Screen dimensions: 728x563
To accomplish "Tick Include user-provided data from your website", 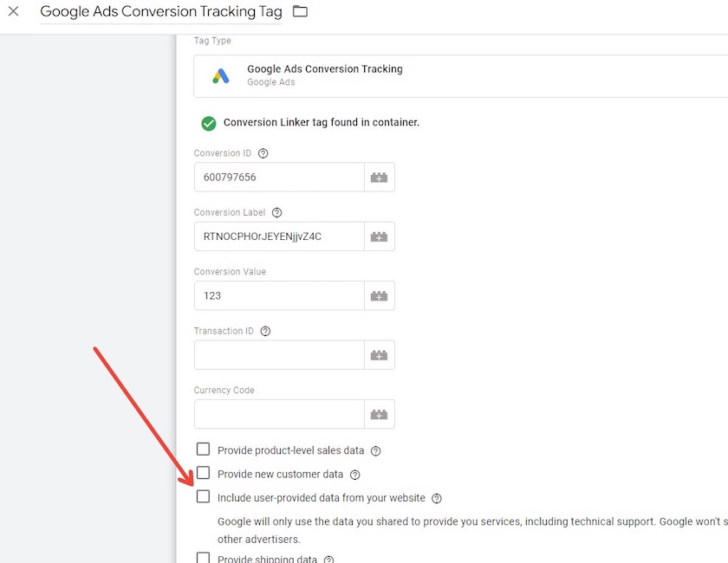I will (x=204, y=497).
